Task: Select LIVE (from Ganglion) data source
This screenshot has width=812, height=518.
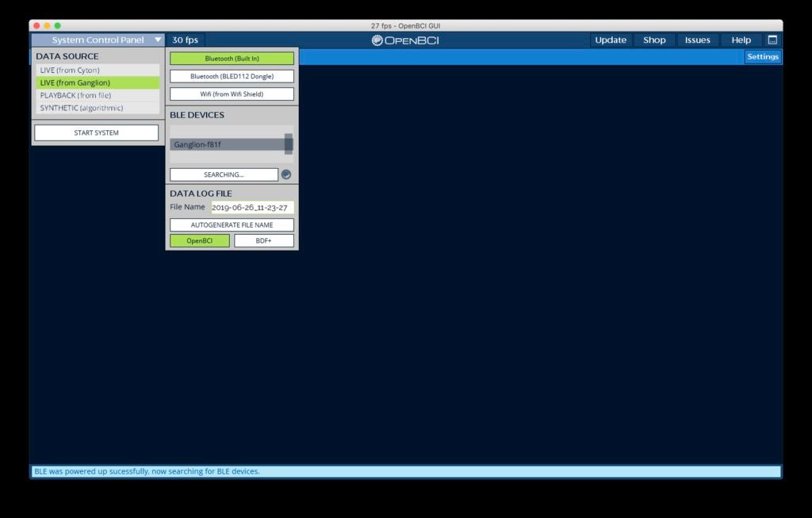Action: tap(98, 82)
